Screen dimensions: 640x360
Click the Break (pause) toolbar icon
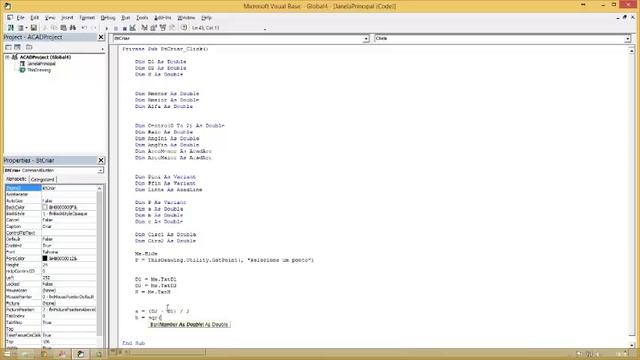click(116, 28)
